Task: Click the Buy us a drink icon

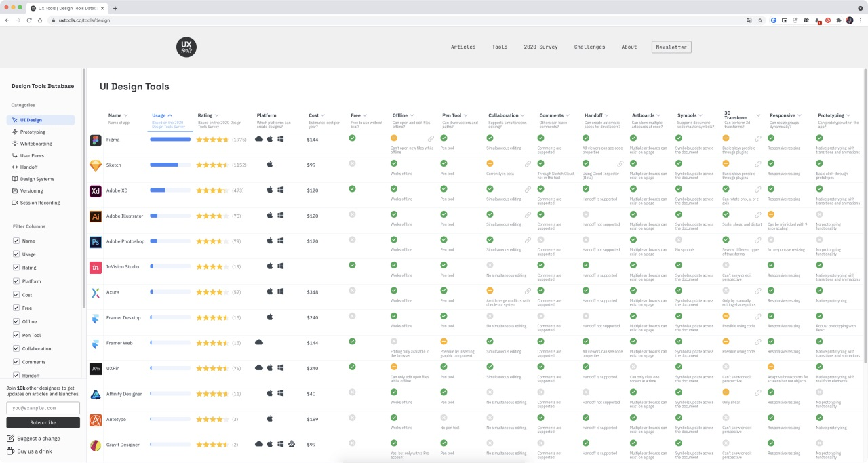Action: pyautogui.click(x=10, y=451)
